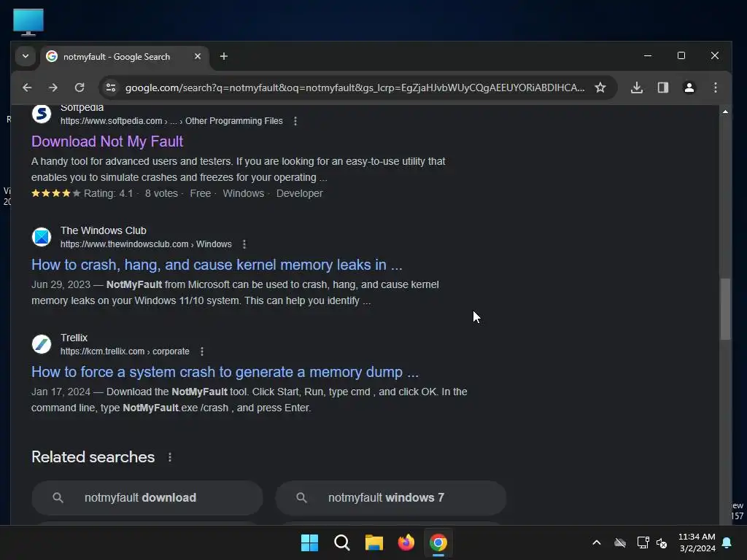Open Chrome downloads icon

pos(636,87)
